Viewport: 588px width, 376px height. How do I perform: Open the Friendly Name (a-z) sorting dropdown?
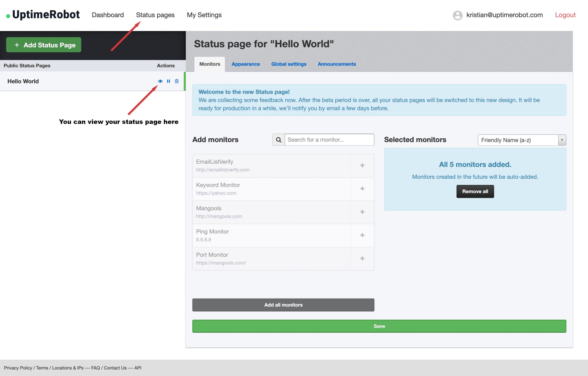click(x=520, y=140)
